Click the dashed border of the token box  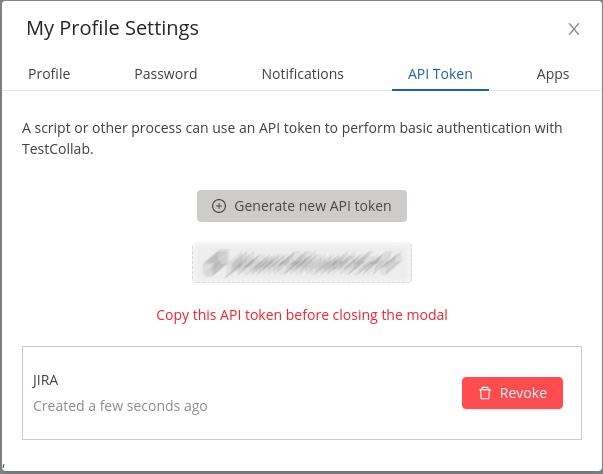coord(302,282)
